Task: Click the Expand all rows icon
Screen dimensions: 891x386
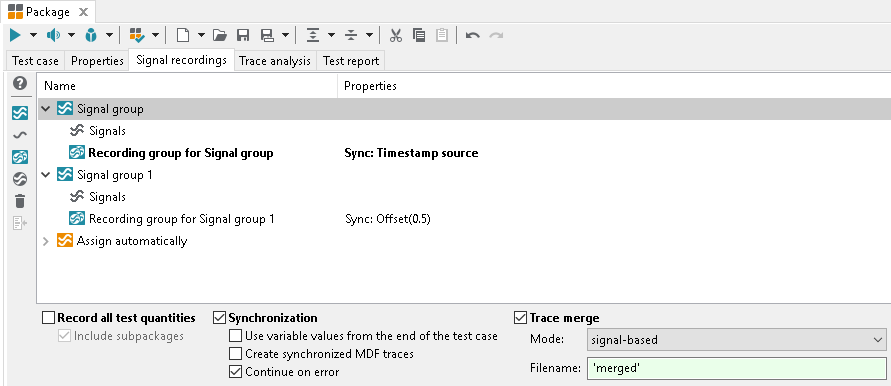Action: (313, 36)
